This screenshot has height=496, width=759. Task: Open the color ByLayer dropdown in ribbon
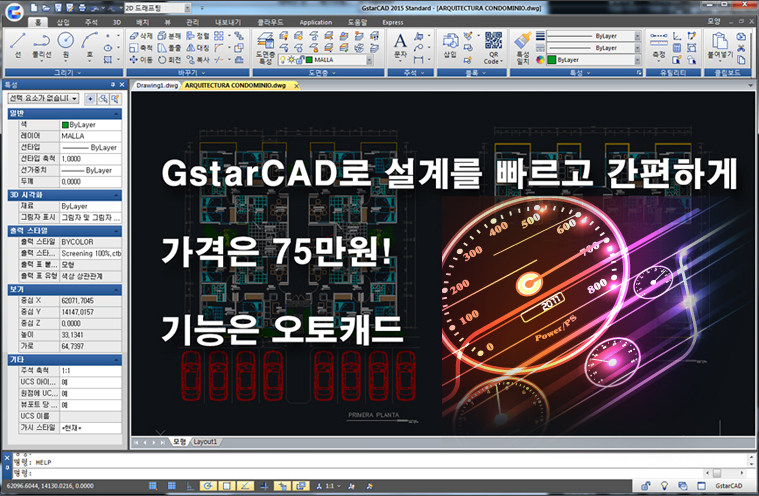click(x=637, y=60)
